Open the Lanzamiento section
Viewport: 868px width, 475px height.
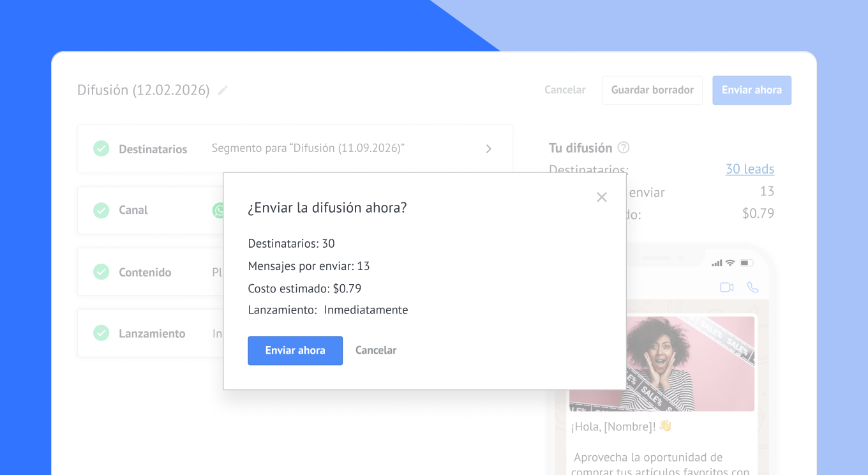tap(152, 333)
